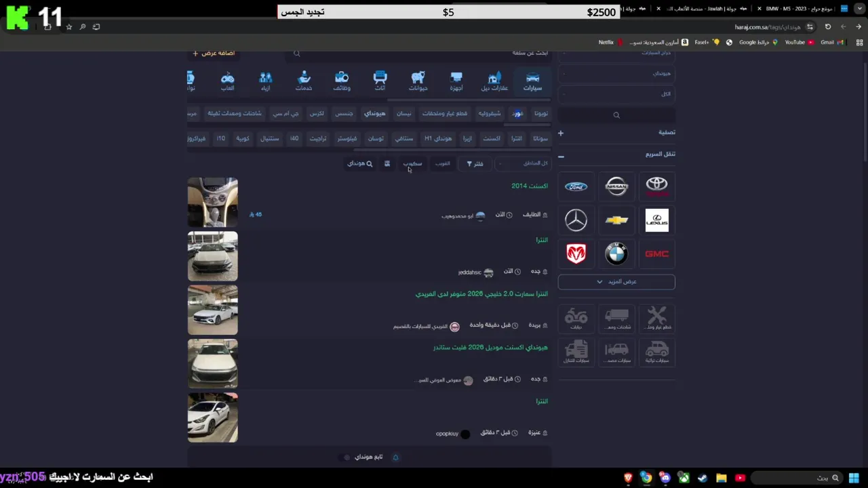The image size is (868, 488).
Task: Open listing اكسنت 2014
Action: coord(530,186)
